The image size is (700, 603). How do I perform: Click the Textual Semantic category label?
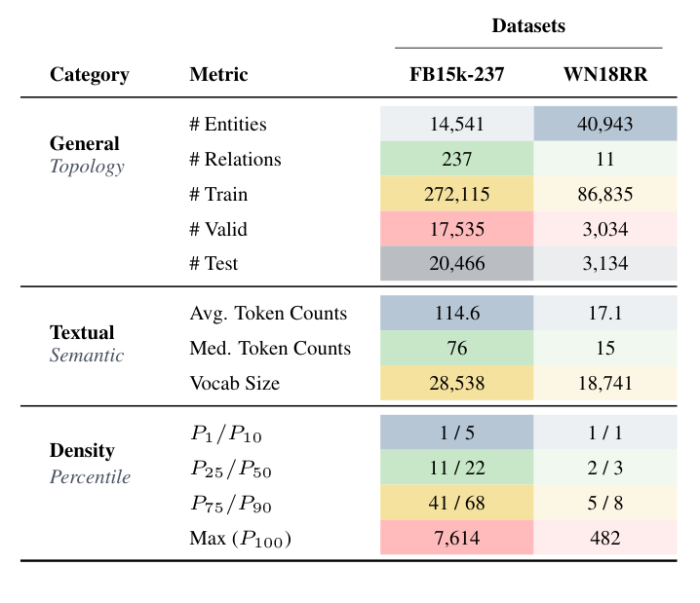(86, 344)
